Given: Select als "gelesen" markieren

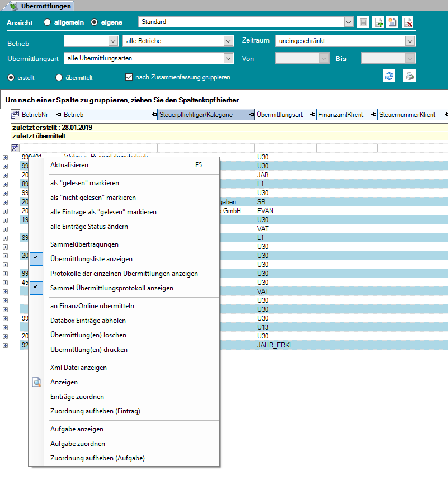Looking at the screenshot, I should click(124, 183).
